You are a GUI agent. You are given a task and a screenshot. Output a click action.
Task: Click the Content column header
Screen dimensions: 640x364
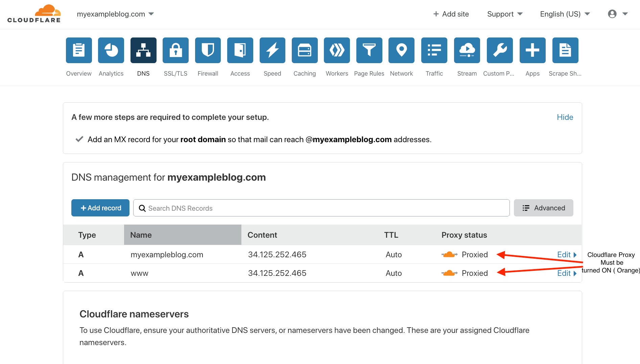click(262, 235)
